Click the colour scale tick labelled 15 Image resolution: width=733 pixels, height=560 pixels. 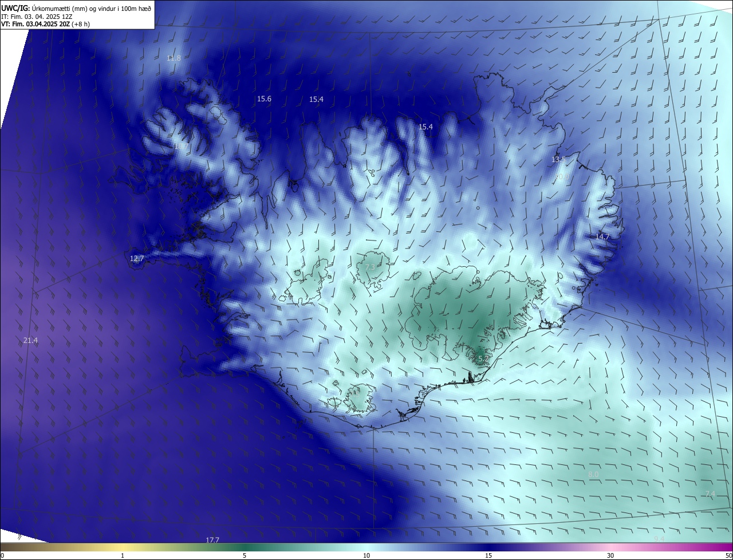(x=488, y=555)
